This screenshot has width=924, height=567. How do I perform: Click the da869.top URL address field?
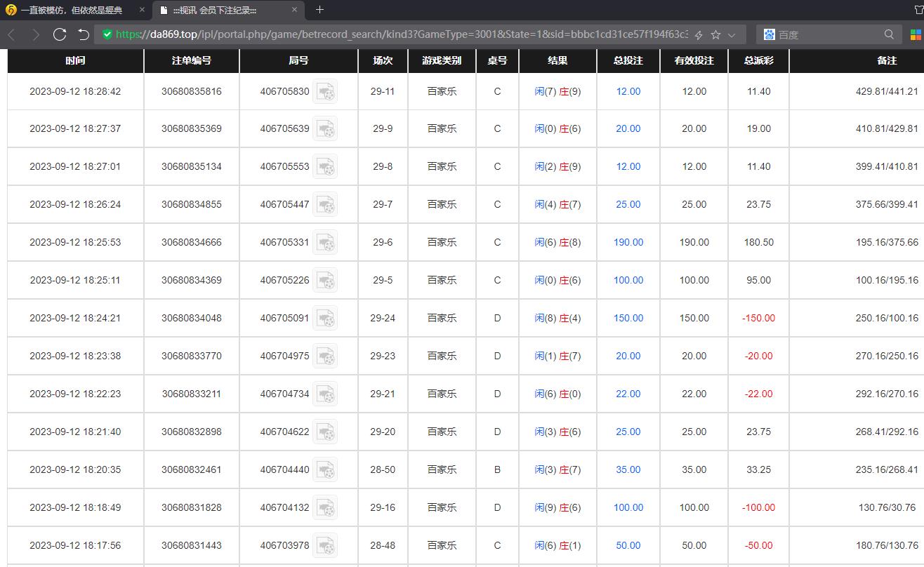402,34
